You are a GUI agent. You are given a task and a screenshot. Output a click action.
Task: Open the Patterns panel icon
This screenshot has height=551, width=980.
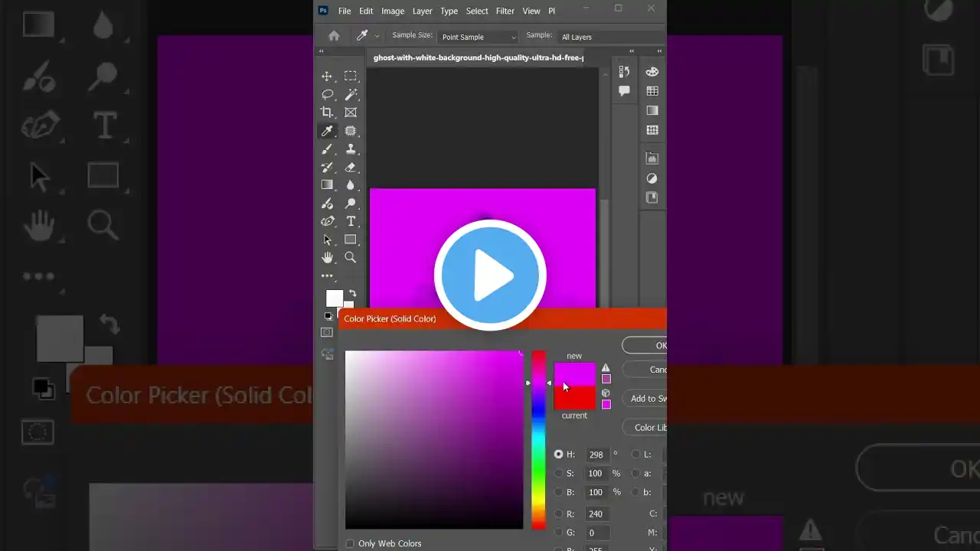coord(652,130)
